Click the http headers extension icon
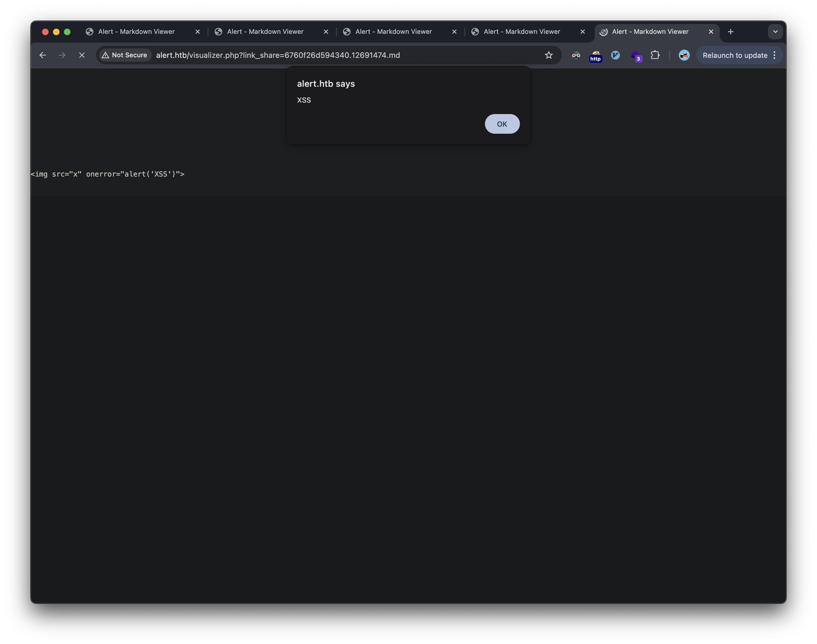This screenshot has height=644, width=817. tap(595, 56)
